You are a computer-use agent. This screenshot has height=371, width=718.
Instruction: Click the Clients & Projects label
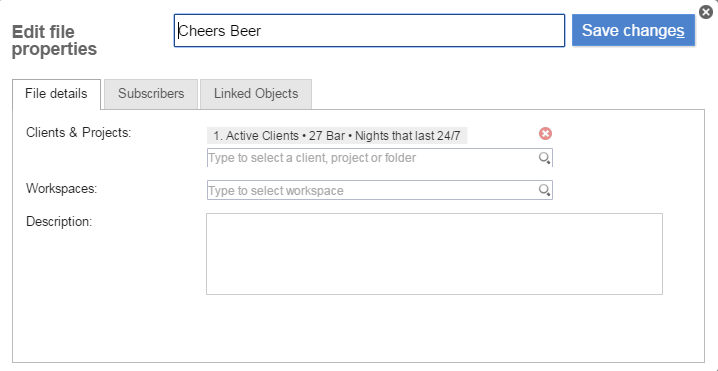[79, 133]
